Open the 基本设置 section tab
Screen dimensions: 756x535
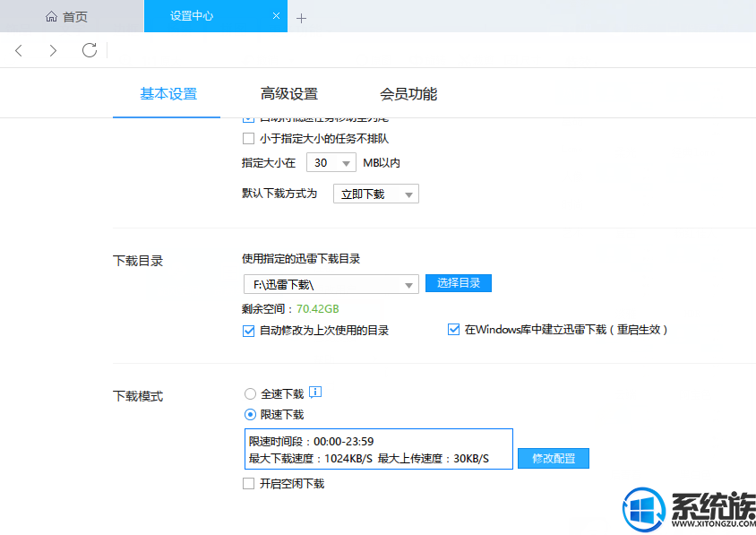168,93
